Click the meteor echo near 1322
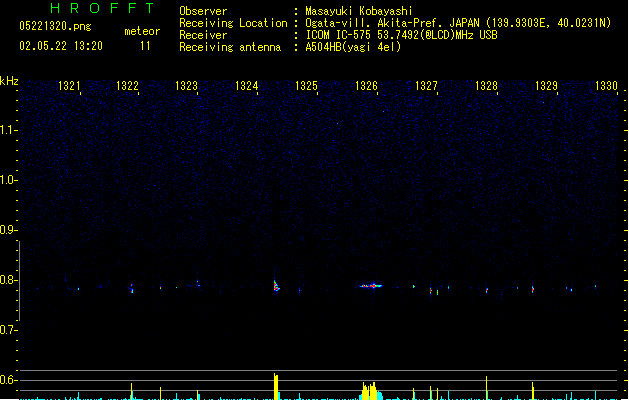The image size is (629, 400). click(132, 288)
